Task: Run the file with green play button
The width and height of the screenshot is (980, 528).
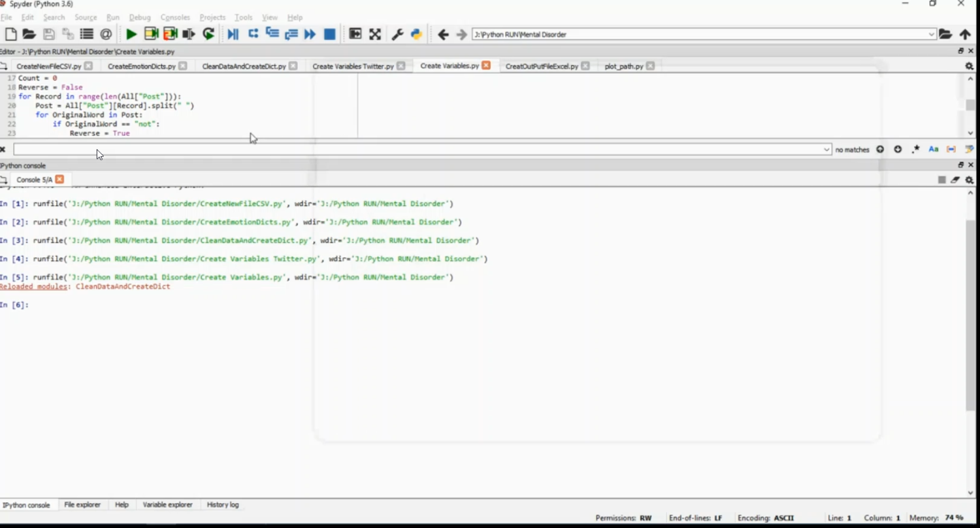Action: pyautogui.click(x=131, y=35)
